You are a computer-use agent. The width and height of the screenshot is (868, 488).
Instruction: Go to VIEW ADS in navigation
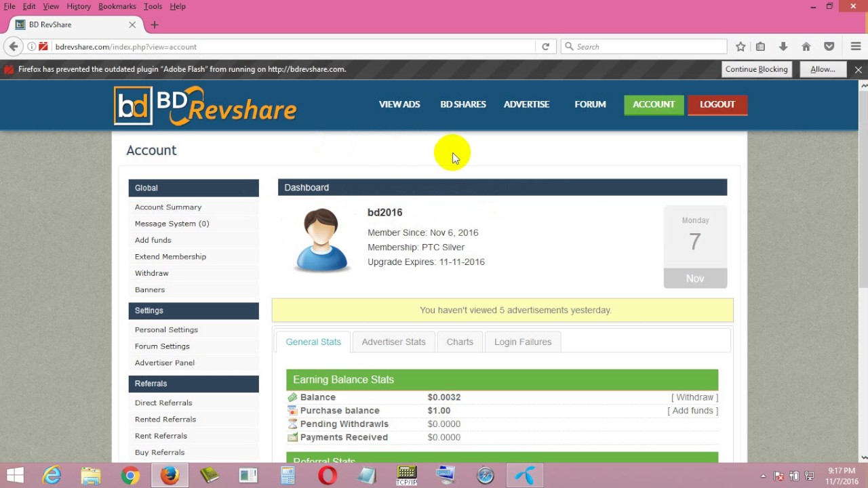click(399, 104)
